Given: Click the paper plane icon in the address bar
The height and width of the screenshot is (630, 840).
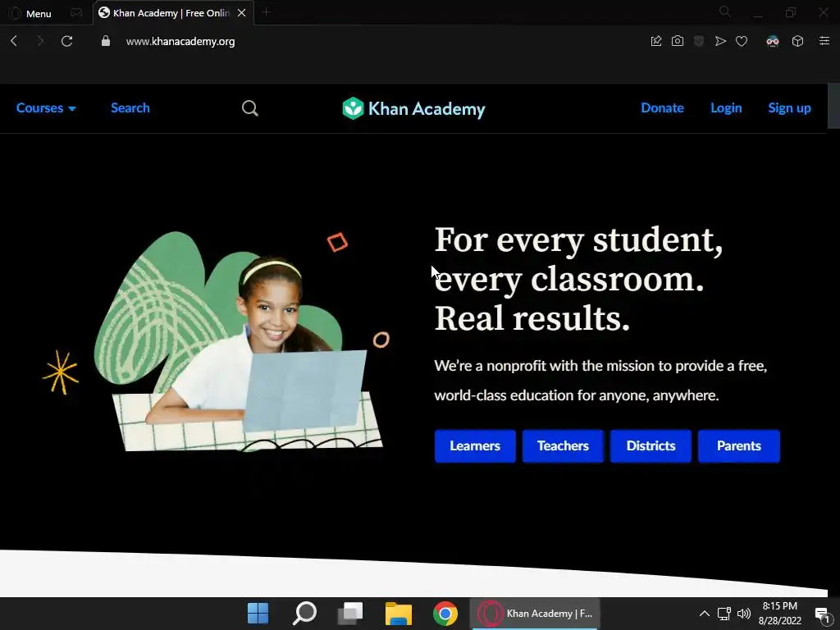Looking at the screenshot, I should coord(720,41).
